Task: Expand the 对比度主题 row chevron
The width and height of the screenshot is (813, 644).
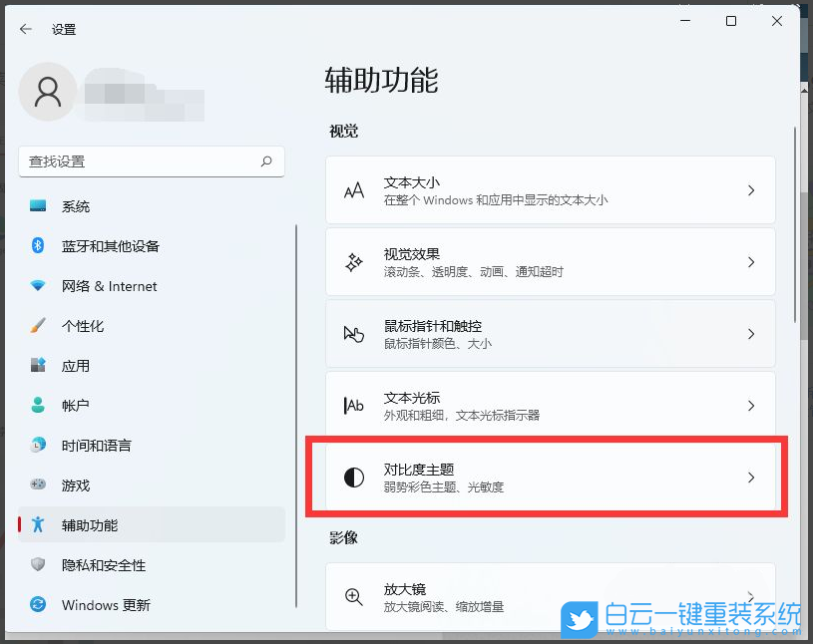Action: click(751, 478)
